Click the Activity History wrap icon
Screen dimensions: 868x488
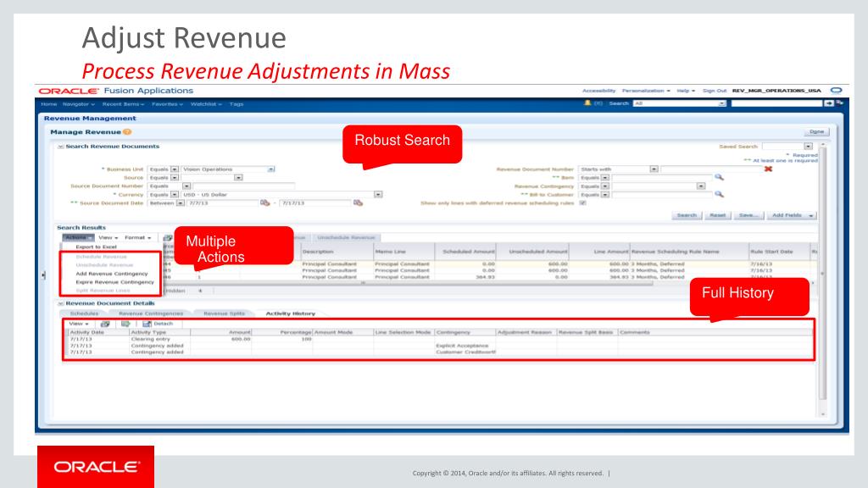click(125, 324)
